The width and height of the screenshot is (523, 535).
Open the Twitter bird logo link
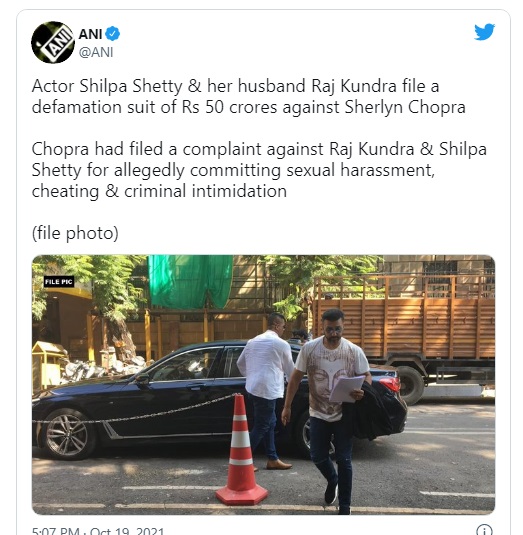[484, 32]
